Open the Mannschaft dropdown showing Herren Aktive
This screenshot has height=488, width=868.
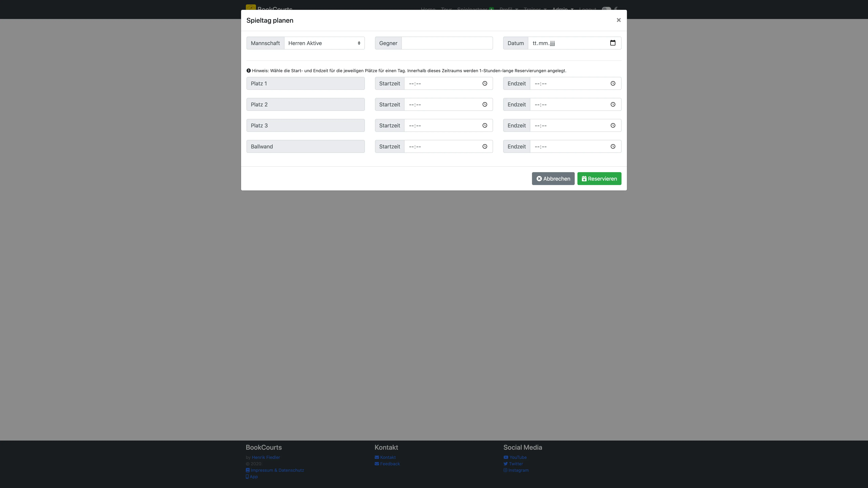(x=324, y=43)
